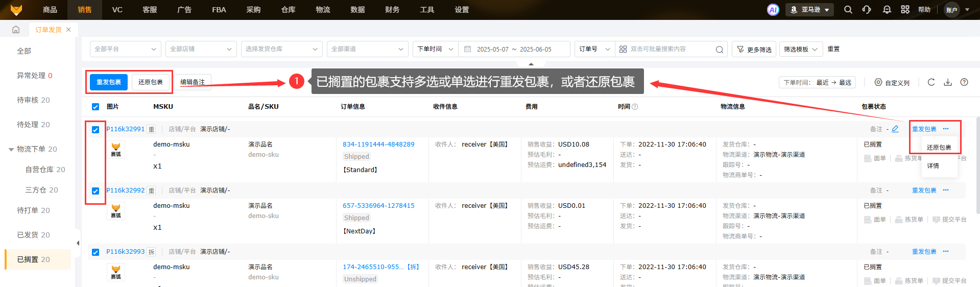Open 自定义列 column settings
This screenshot has height=287, width=980.
coord(892,83)
